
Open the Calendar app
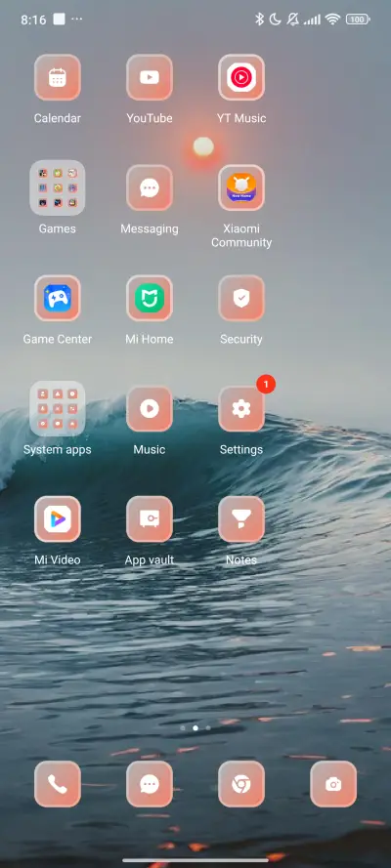click(x=58, y=77)
